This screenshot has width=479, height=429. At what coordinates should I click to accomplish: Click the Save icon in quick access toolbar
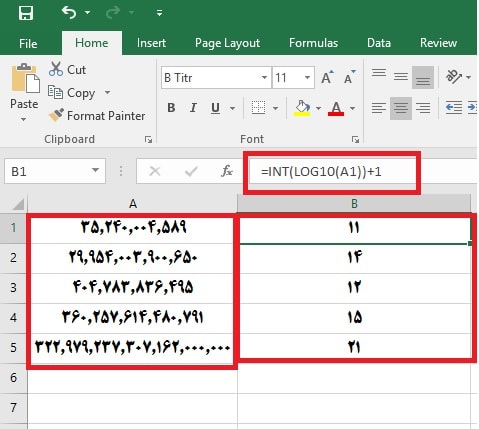pos(26,13)
